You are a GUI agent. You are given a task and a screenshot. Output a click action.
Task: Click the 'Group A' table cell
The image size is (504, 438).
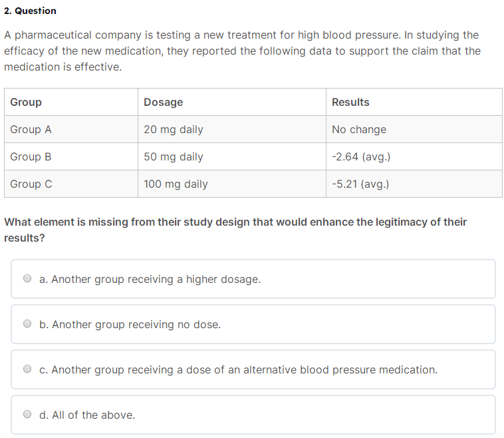71,129
